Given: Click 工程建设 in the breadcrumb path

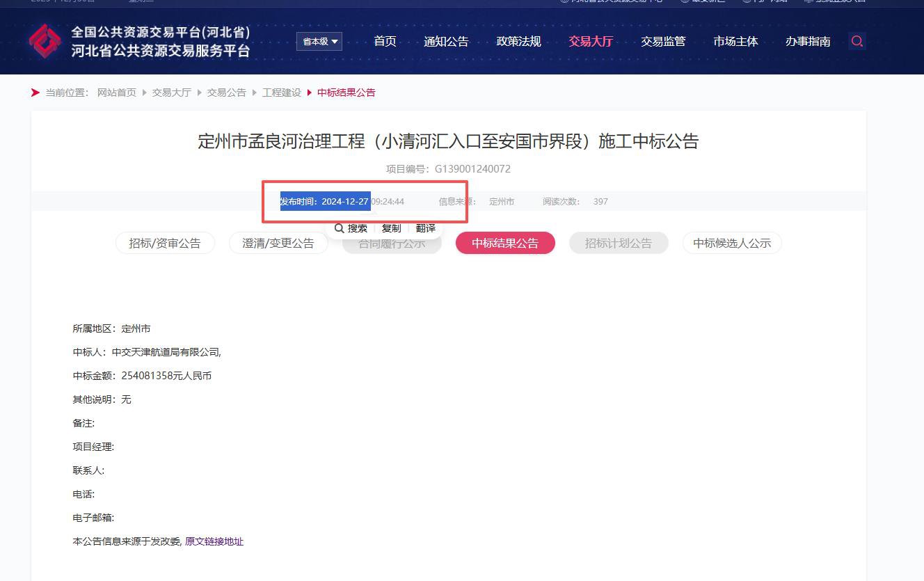Looking at the screenshot, I should 282,93.
